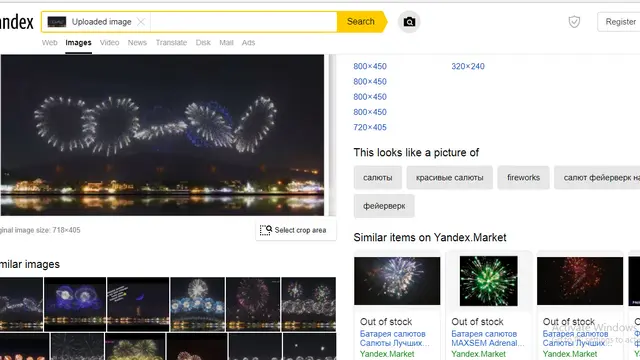Open similar image with blue ring fireworks over bridge
Viewport: 640px width, 360px height.
(198, 304)
